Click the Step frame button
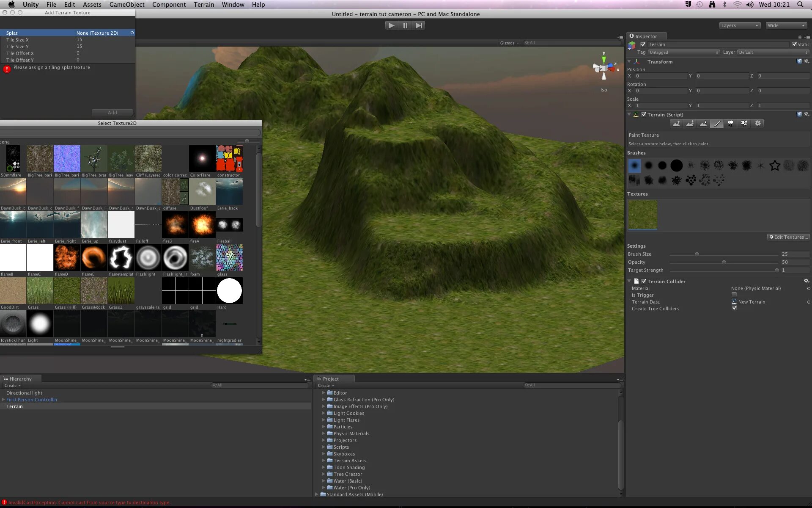Image resolution: width=812 pixels, height=508 pixels. click(418, 25)
